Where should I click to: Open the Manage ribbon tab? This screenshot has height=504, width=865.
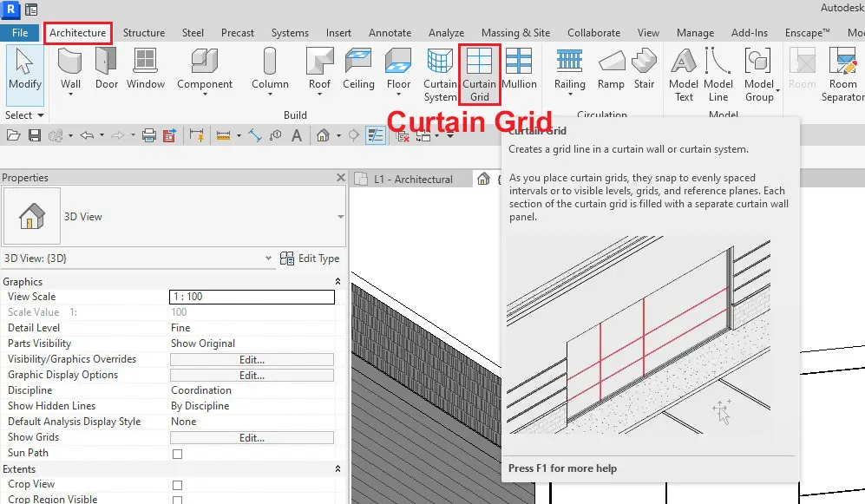coord(695,33)
